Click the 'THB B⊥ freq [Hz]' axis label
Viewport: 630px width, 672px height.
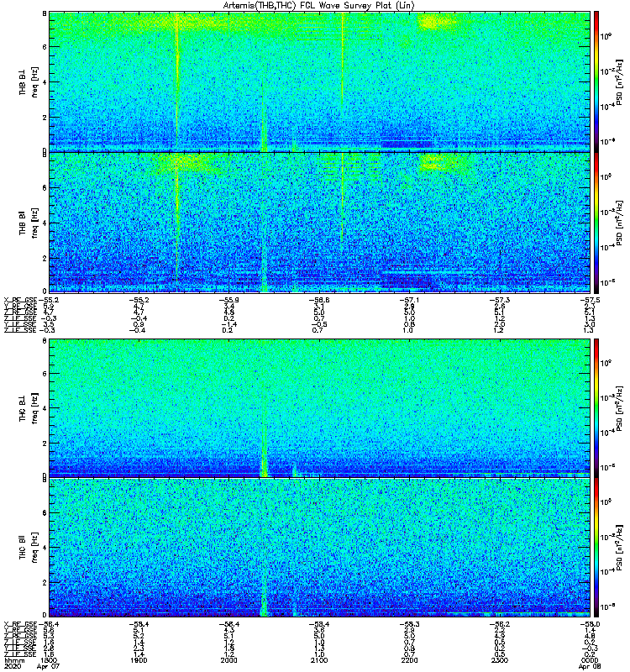tap(29, 81)
